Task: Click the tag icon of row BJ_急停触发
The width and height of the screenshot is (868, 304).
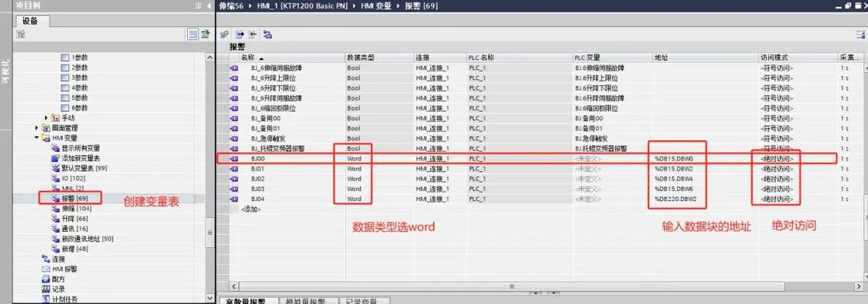Action: [234, 138]
